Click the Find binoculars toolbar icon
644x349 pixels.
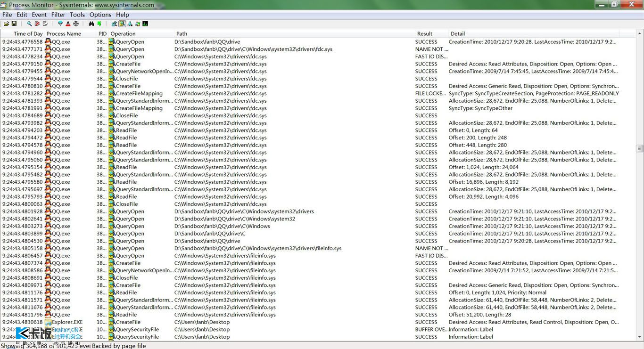[91, 24]
